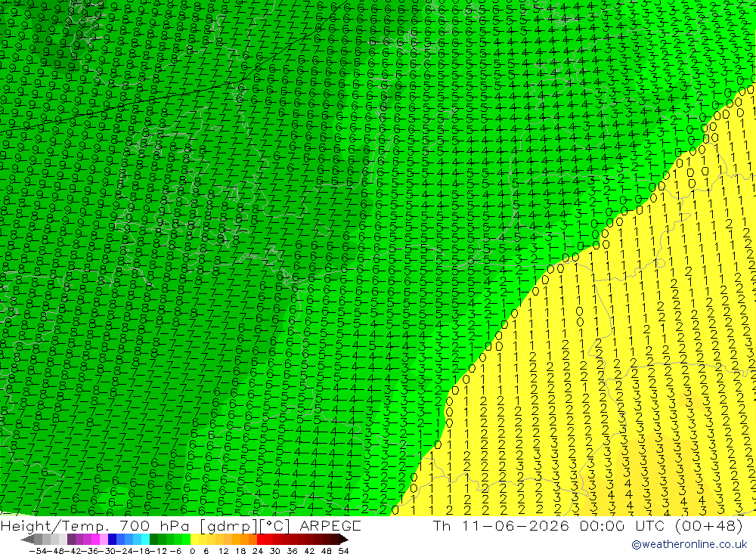Click the legend label '24' under the color scale
Screen dimensions: 756x554
pos(258,551)
